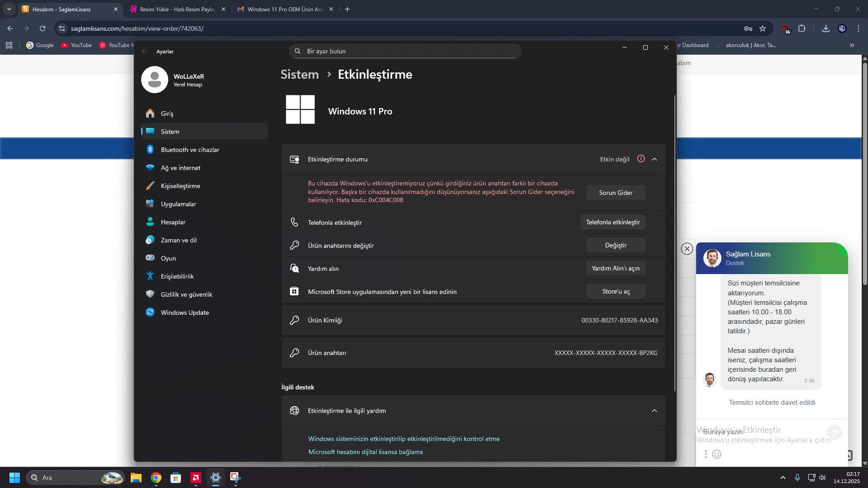Open Snipping Tool from taskbar
This screenshot has height=488, width=868.
click(x=236, y=478)
